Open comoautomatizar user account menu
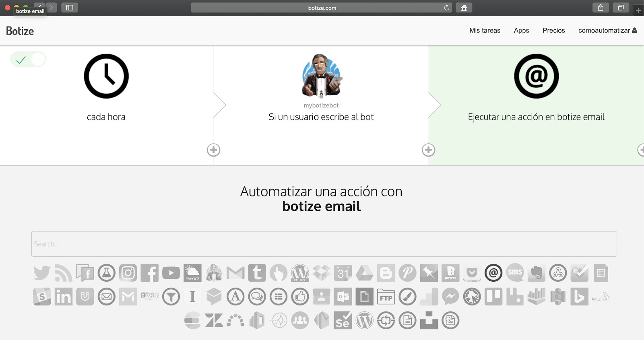644x340 pixels. (607, 31)
